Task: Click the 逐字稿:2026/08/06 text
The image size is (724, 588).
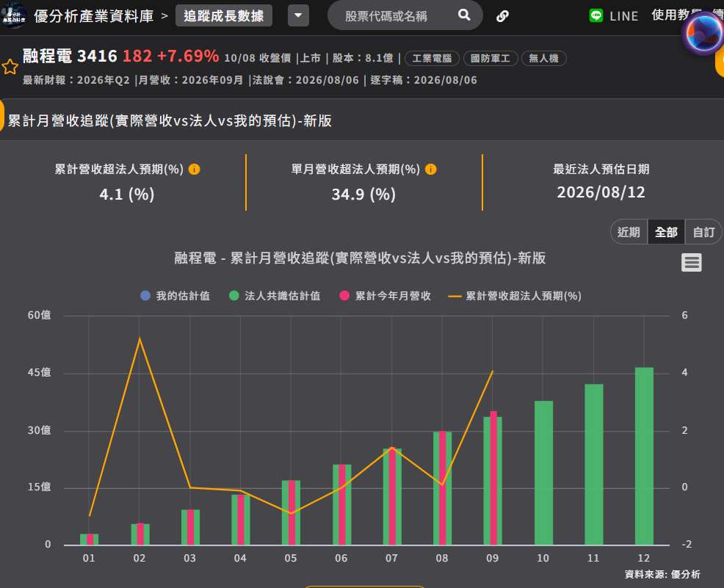Action: click(424, 80)
